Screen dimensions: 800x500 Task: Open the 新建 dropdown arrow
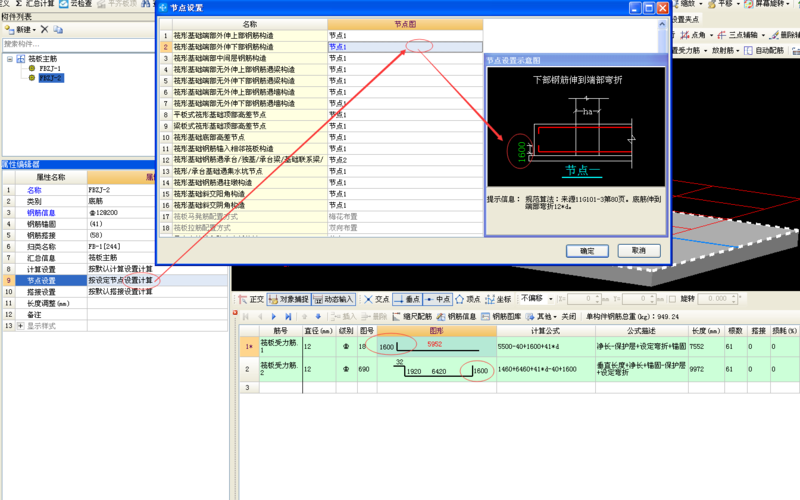[34, 30]
